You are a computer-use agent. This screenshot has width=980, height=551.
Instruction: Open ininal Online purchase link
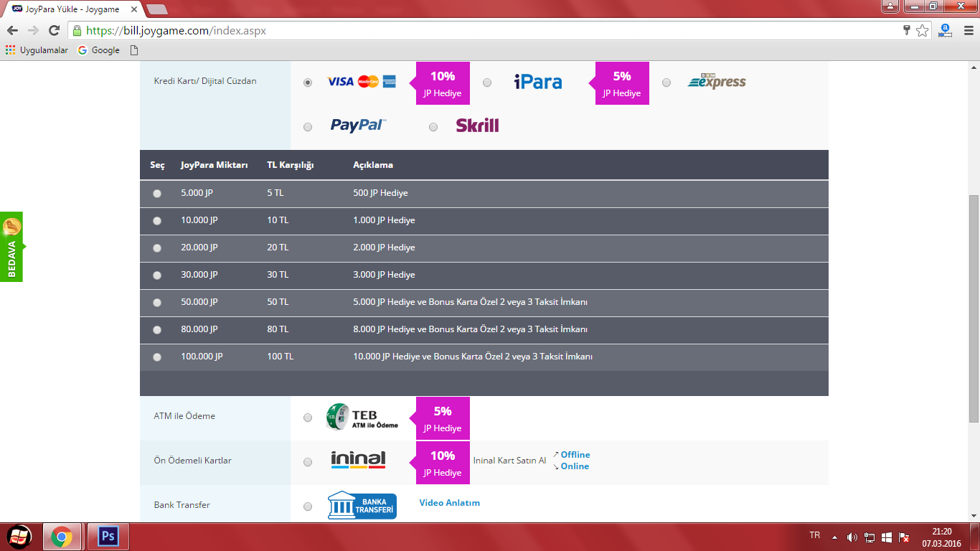tap(575, 466)
